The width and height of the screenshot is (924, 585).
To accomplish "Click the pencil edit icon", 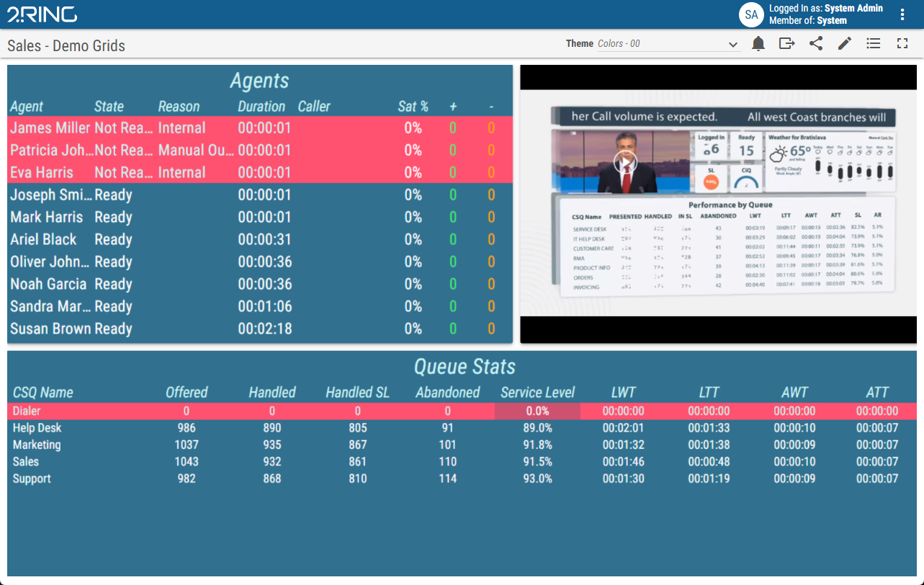I will (845, 44).
